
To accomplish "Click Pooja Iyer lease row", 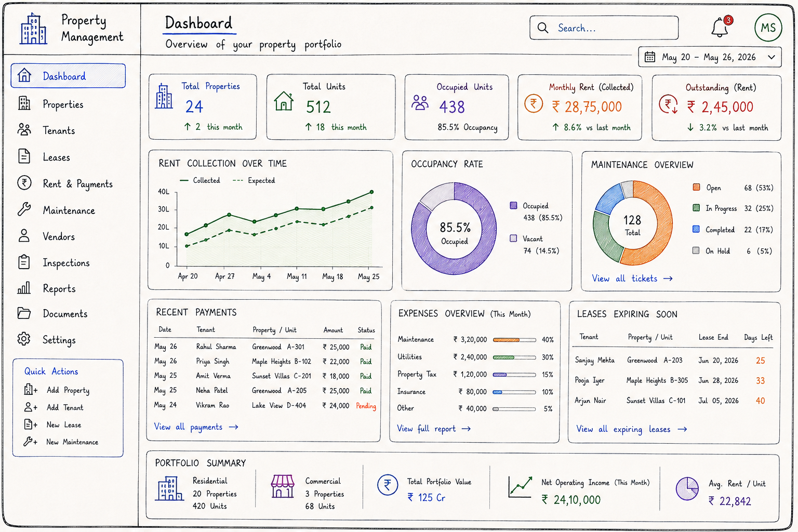I will click(x=670, y=380).
